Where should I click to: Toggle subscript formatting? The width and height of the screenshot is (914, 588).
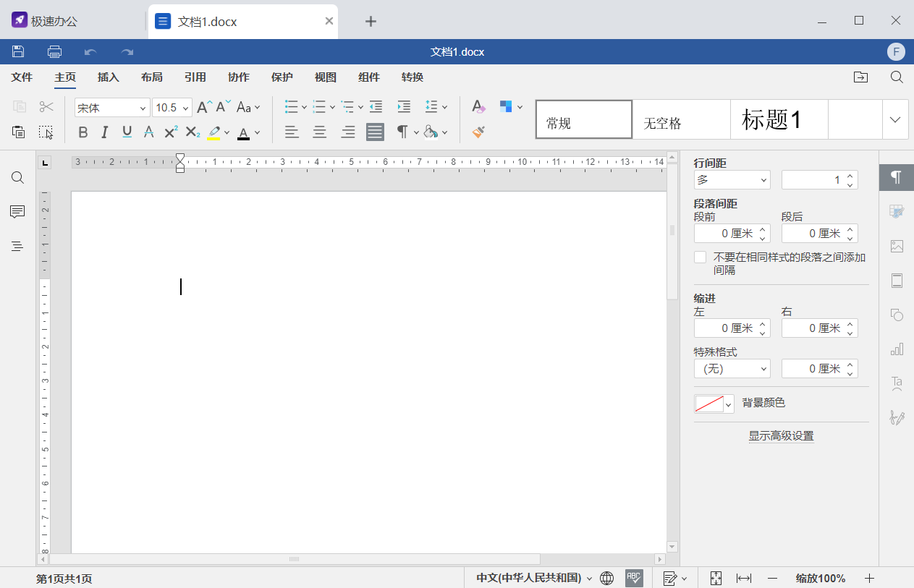(192, 132)
